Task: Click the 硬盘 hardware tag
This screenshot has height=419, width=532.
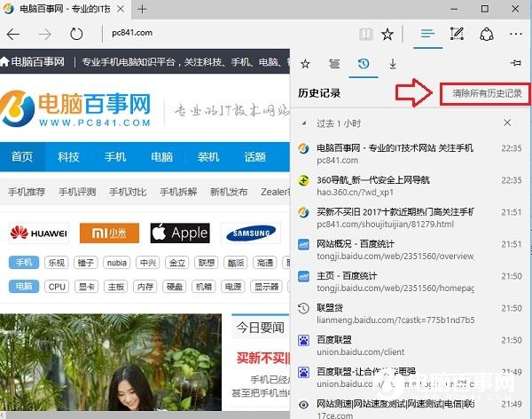Action: [175, 287]
